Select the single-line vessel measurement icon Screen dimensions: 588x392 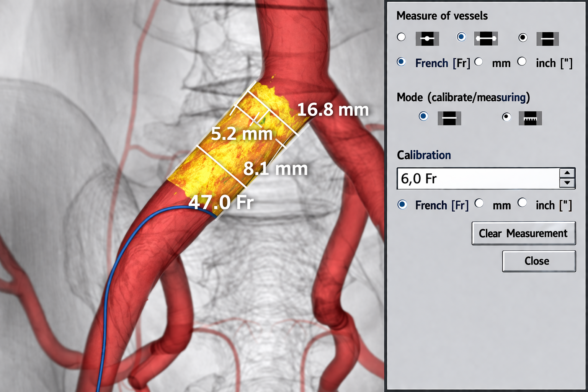pyautogui.click(x=547, y=38)
